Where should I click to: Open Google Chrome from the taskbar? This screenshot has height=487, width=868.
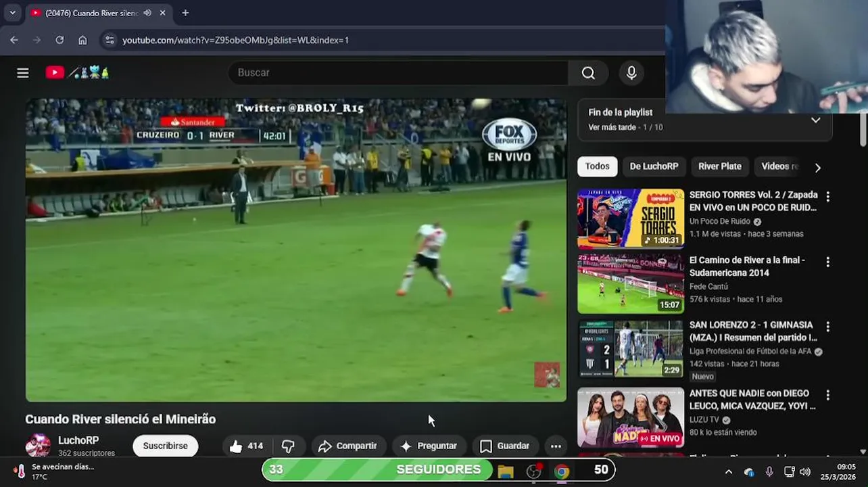tap(562, 471)
